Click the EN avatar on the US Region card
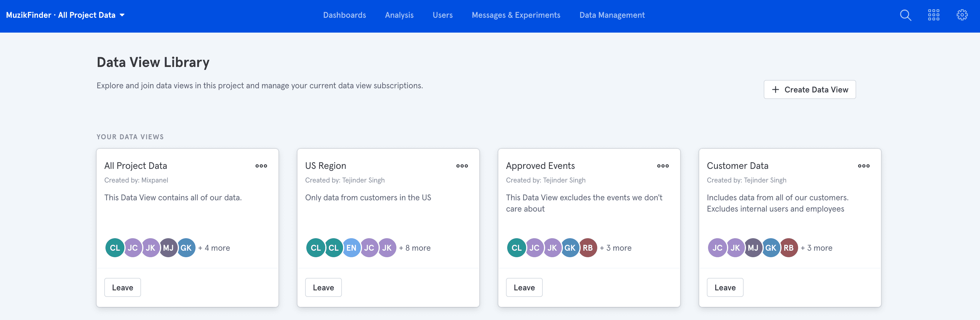The height and width of the screenshot is (320, 980). (x=352, y=248)
